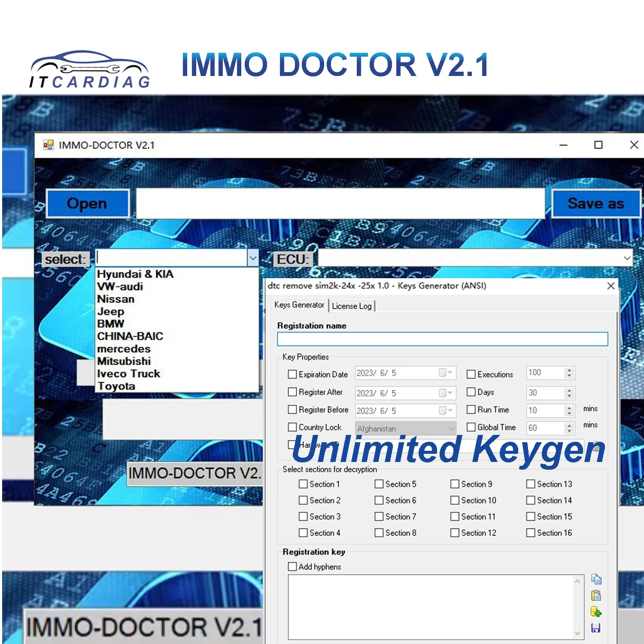Open the ECU dropdown list

(626, 258)
